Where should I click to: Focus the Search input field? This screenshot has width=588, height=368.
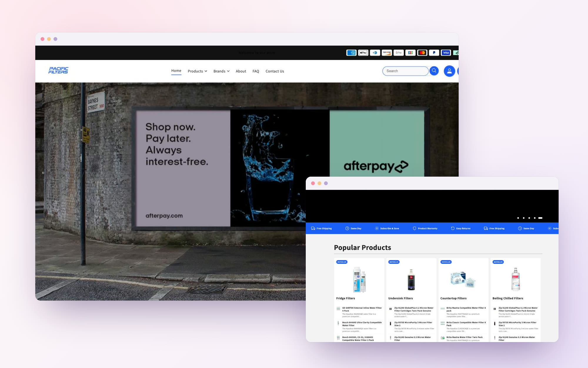[405, 71]
